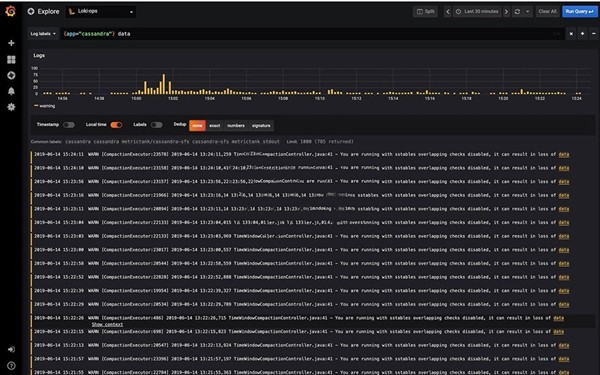Click the query input field

click(312, 34)
